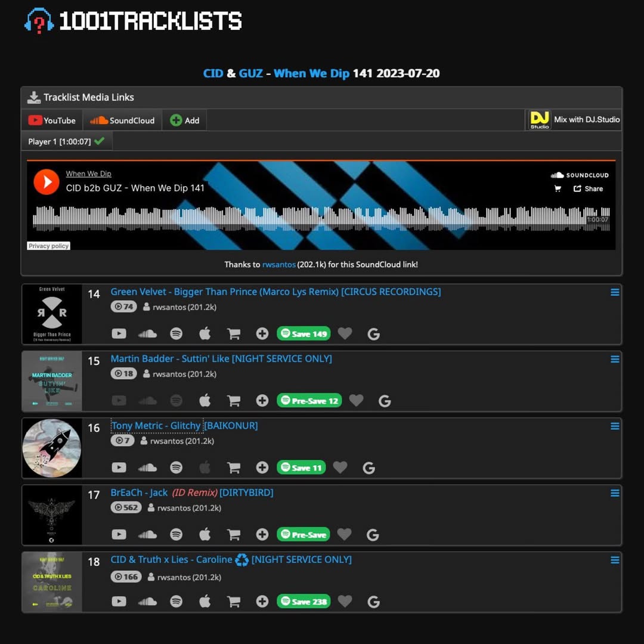The height and width of the screenshot is (644, 644).
Task: Add Green Velvet track with plus icon
Action: click(x=262, y=333)
